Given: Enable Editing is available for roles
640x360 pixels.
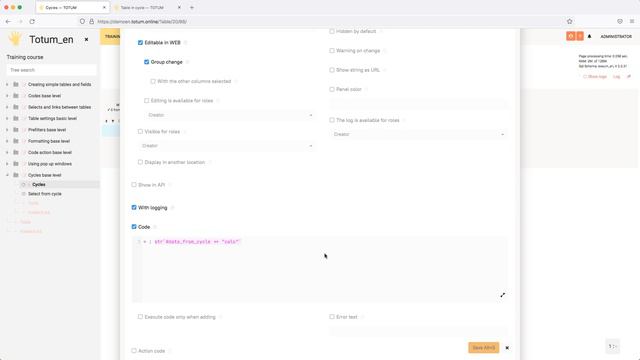Looking at the screenshot, I should pos(147,100).
